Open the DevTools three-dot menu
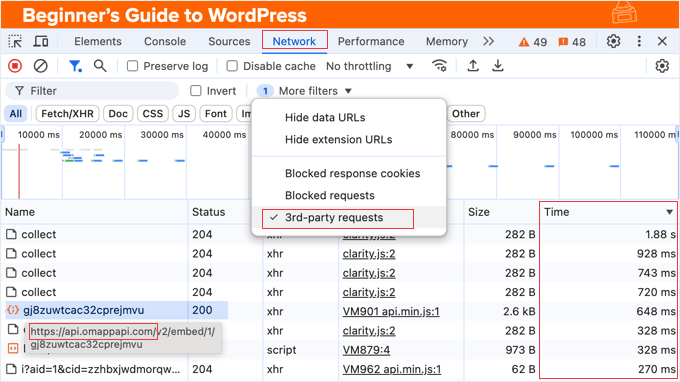This screenshot has width=680, height=382. 639,42
